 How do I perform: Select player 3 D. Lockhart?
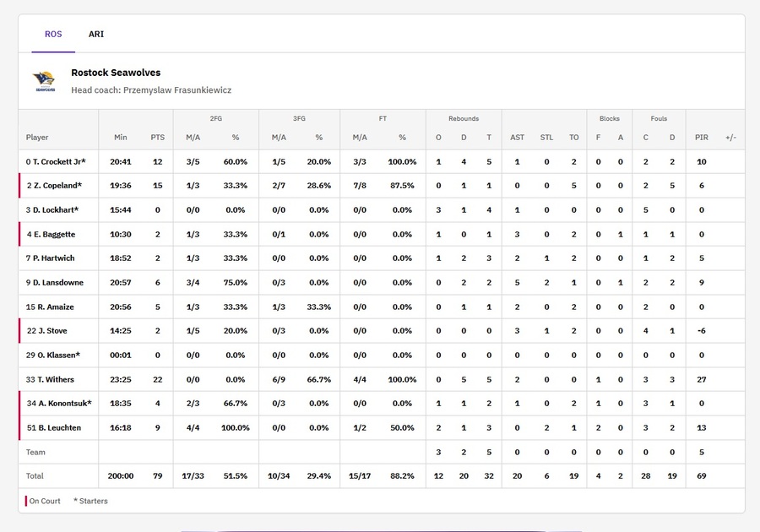(52, 209)
